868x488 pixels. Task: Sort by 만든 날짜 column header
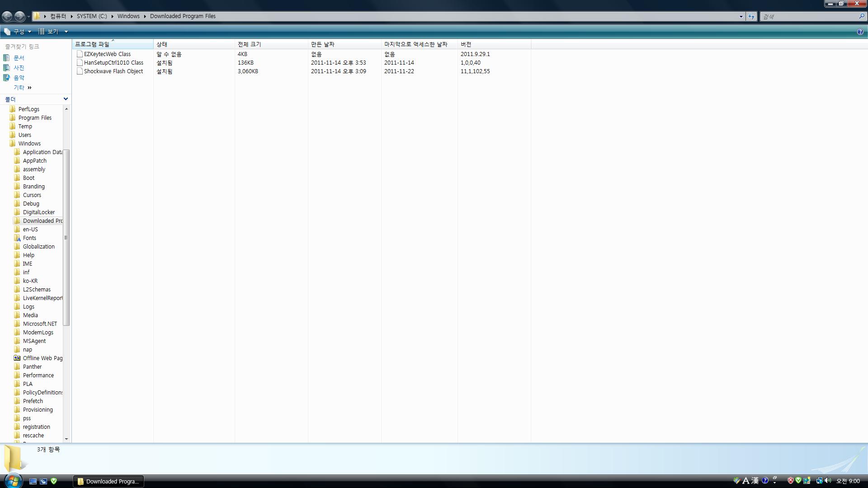tap(344, 44)
